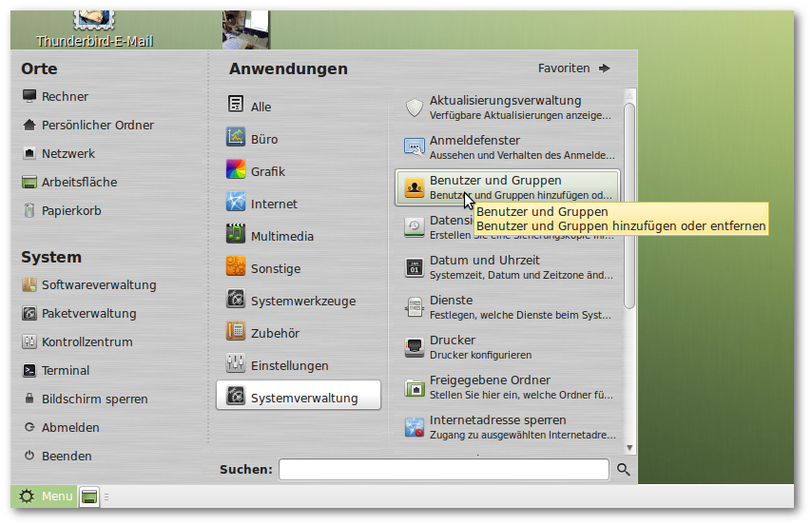Open Persönlicher Ordner

97,125
